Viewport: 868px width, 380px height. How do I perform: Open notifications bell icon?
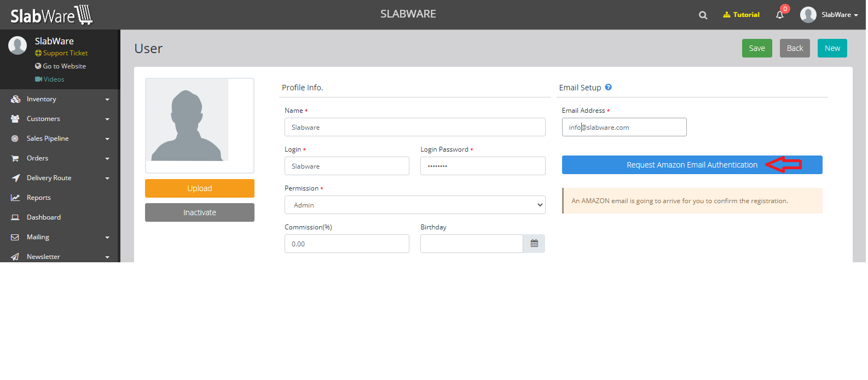click(780, 15)
